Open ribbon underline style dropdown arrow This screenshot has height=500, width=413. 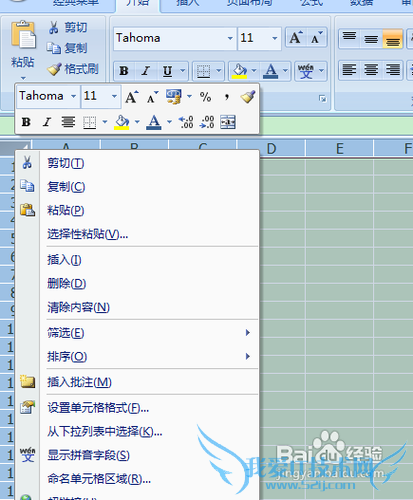click(183, 71)
